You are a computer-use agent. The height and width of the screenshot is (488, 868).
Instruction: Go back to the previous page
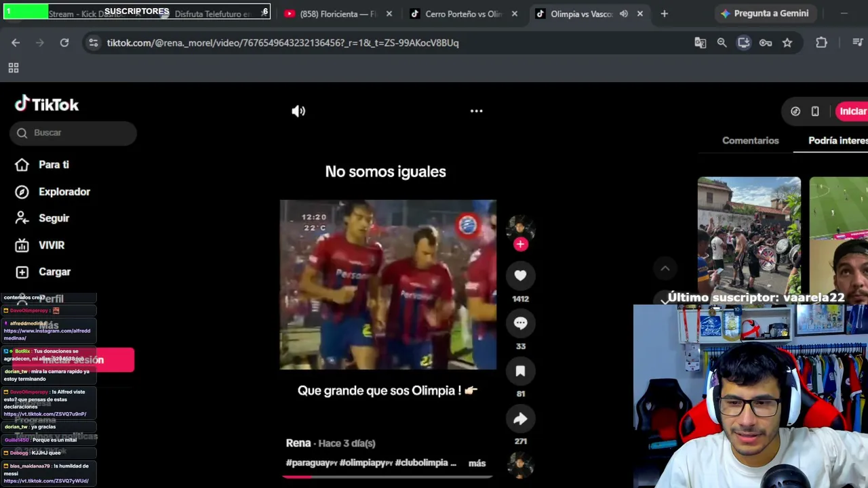(16, 43)
